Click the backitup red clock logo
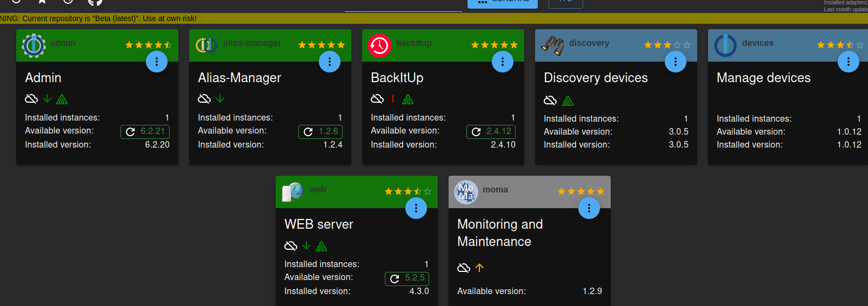Screen dimensions: 868x306 point(379,45)
